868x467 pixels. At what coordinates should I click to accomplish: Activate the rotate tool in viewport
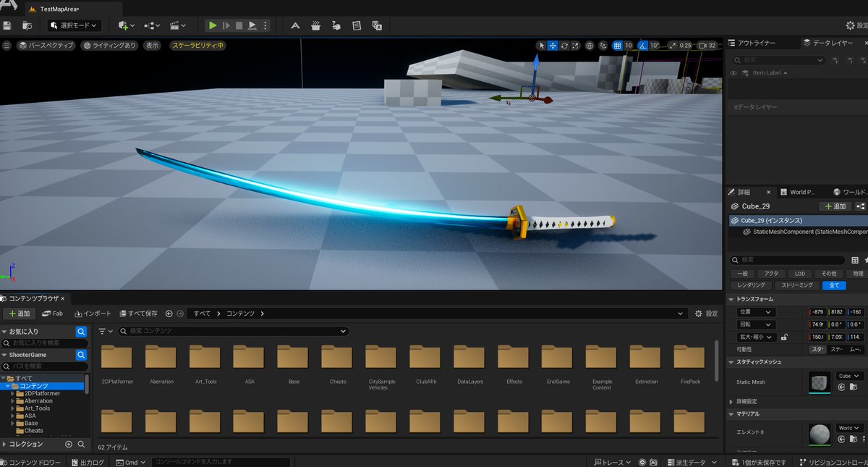563,45
